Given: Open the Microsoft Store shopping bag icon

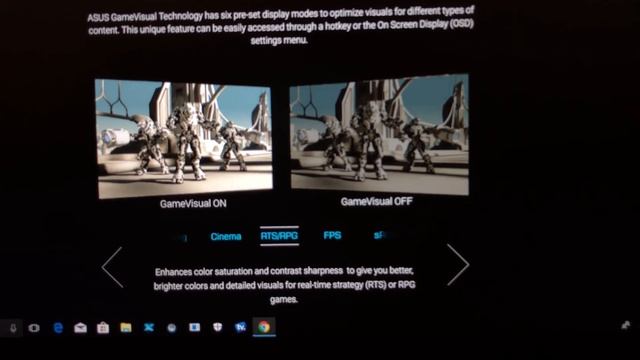Looking at the screenshot, I should point(103,327).
